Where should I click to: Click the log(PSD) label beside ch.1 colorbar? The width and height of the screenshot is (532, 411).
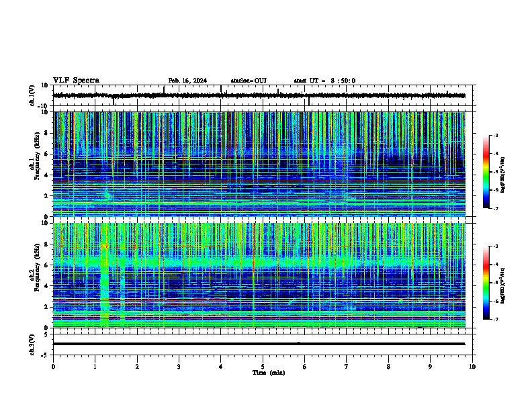click(x=503, y=174)
